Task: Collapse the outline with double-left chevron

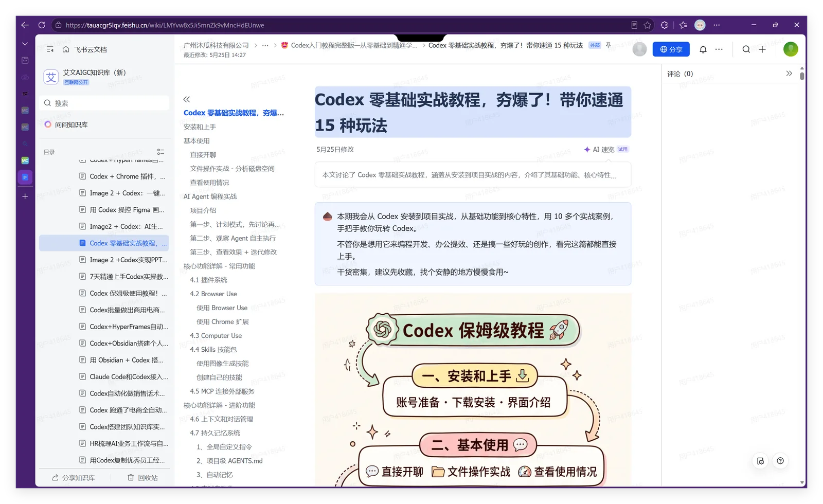Action: click(x=187, y=99)
